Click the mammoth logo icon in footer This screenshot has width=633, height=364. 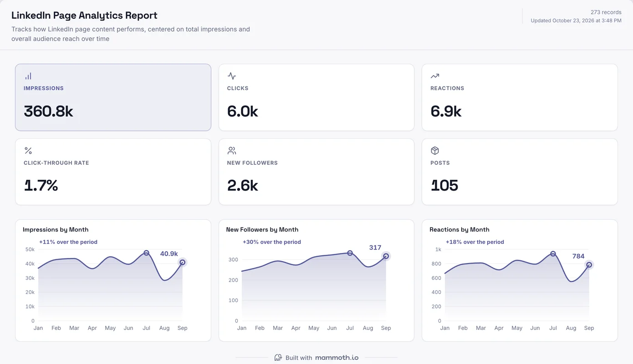[278, 358]
